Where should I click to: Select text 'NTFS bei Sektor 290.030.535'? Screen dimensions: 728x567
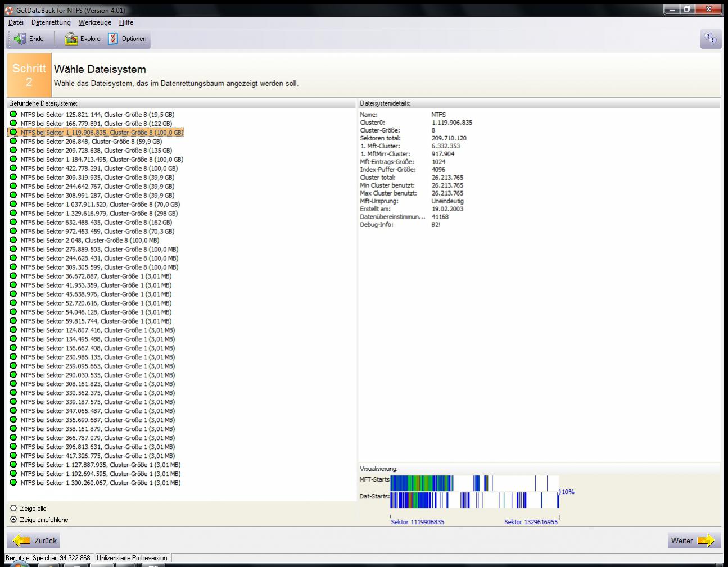(61, 375)
